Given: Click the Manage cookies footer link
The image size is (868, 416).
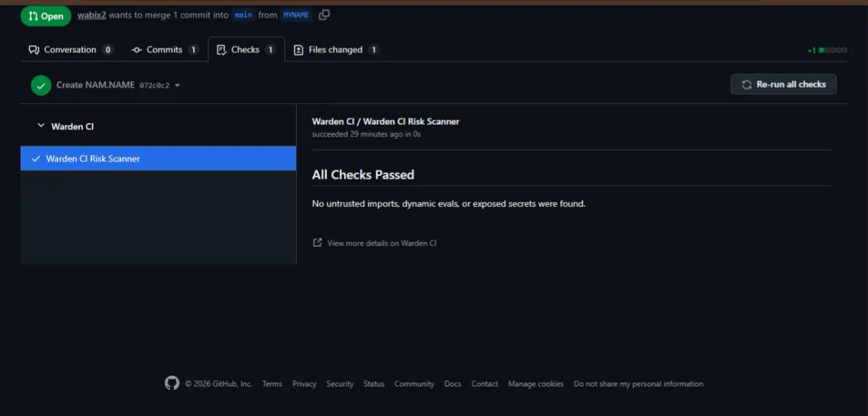Looking at the screenshot, I should (x=536, y=384).
